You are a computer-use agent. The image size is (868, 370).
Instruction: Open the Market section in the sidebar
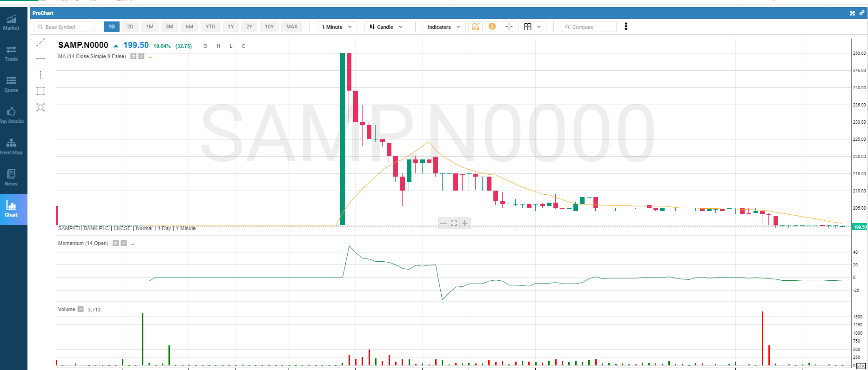[11, 22]
